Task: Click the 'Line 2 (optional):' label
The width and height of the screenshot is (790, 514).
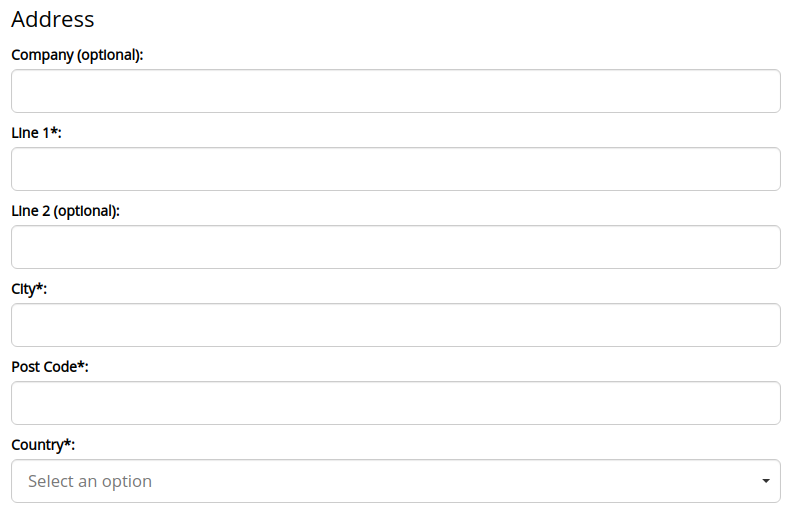Action: point(65,211)
